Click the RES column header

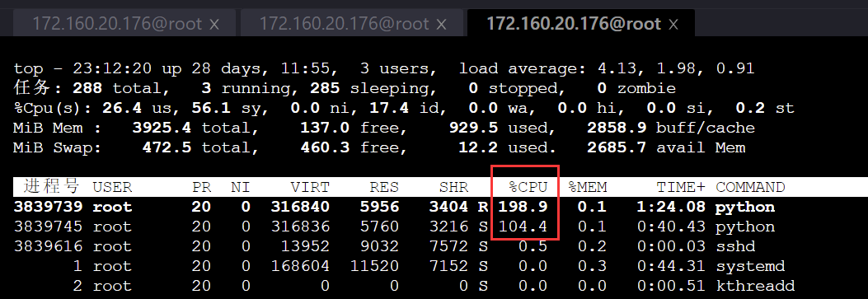[384, 187]
